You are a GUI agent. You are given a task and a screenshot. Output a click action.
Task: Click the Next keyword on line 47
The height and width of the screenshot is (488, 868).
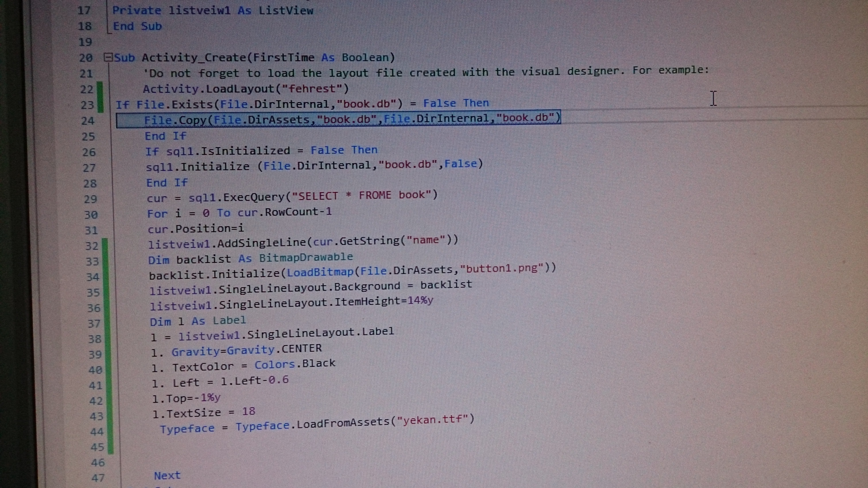pyautogui.click(x=167, y=476)
